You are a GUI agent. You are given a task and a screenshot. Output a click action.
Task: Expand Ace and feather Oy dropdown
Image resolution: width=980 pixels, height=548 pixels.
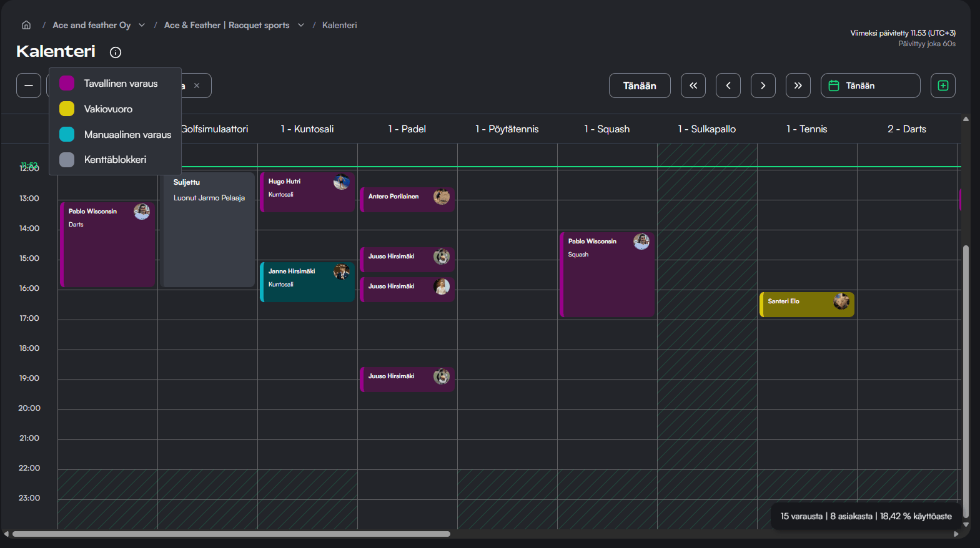tap(142, 25)
